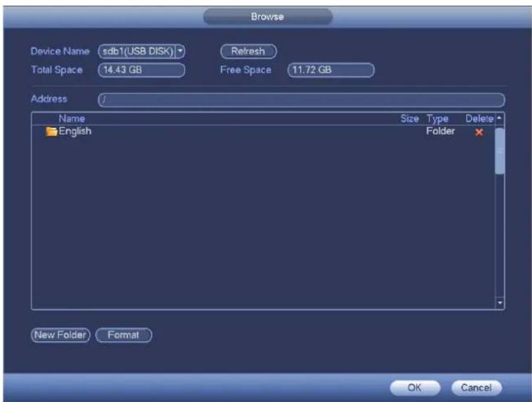Open the English folder icon
532x402 pixels.
click(51, 132)
